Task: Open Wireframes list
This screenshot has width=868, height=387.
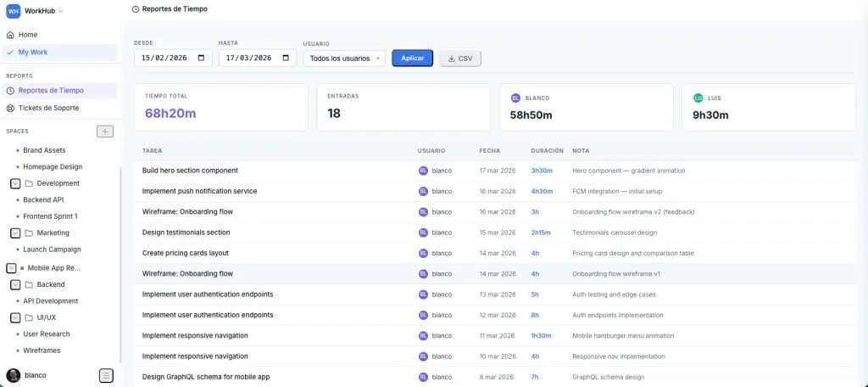Action: click(x=42, y=351)
